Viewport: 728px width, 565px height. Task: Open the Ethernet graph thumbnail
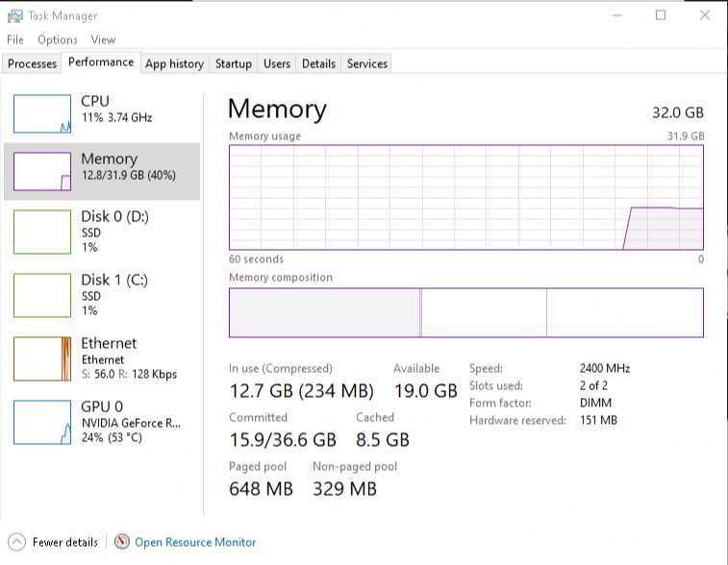click(x=42, y=359)
